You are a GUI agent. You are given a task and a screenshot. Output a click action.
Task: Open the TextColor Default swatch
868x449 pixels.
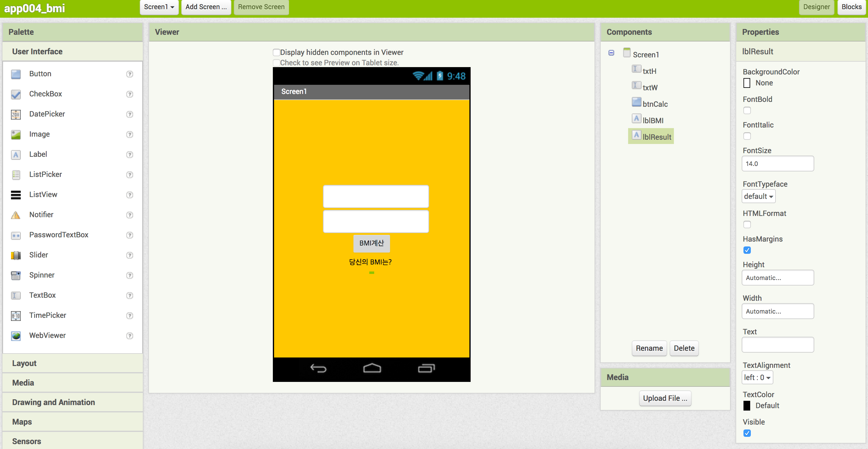746,406
